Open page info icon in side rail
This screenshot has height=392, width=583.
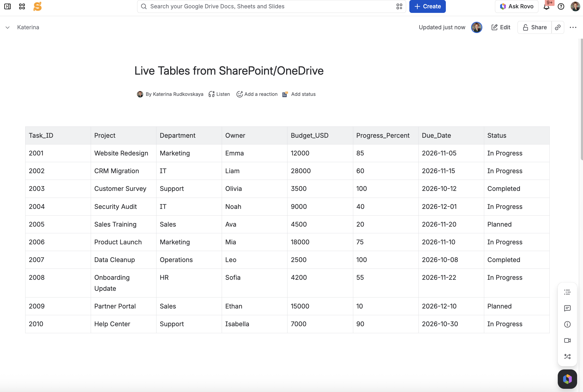[567, 324]
